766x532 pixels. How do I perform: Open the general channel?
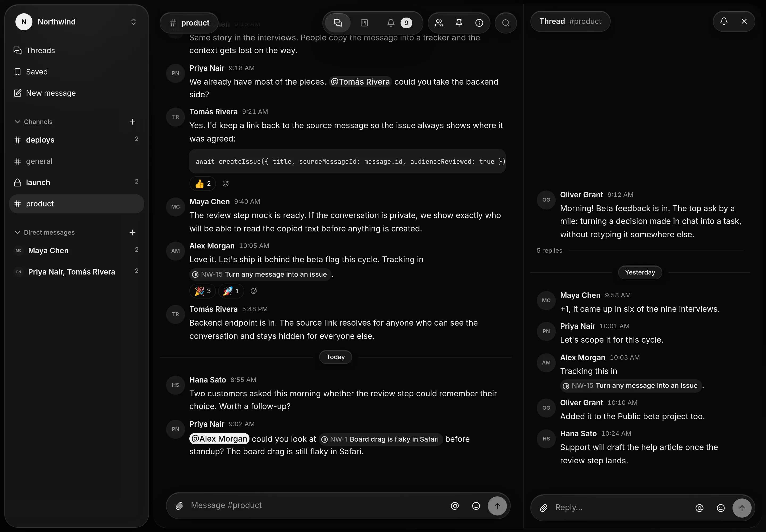(76, 161)
